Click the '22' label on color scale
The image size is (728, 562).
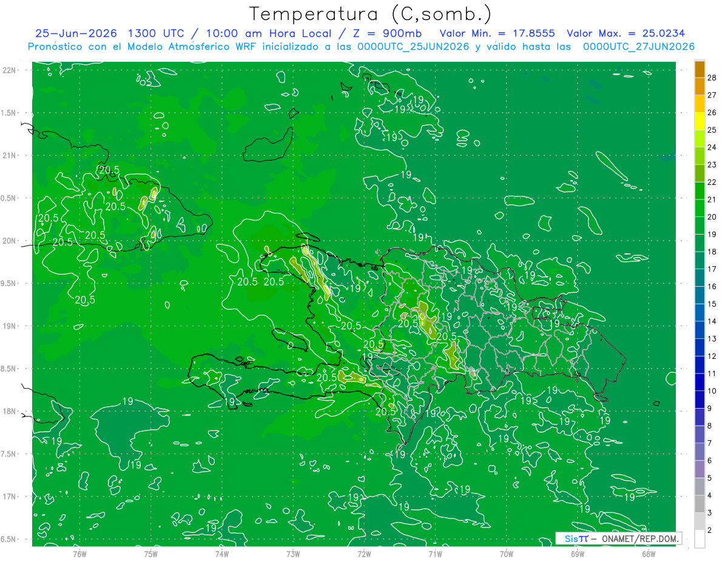click(712, 181)
